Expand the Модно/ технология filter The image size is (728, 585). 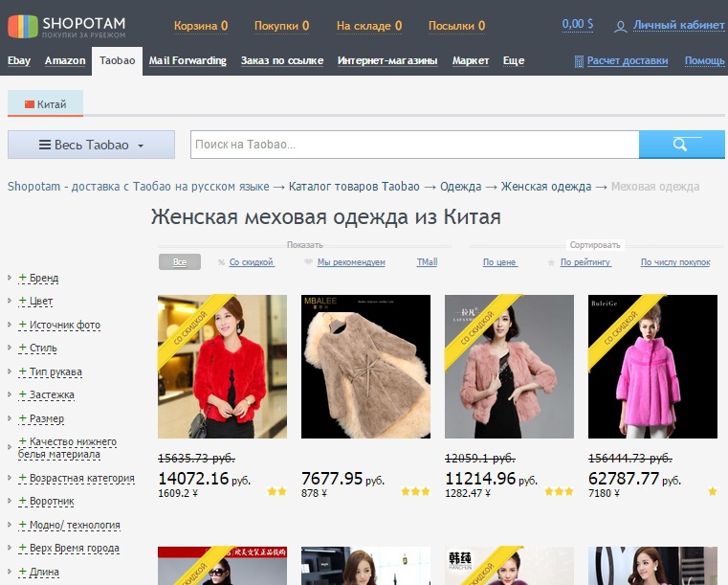(x=69, y=525)
